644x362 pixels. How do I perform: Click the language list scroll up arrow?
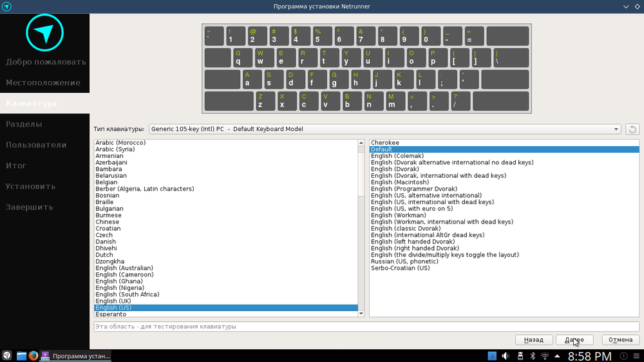point(361,143)
